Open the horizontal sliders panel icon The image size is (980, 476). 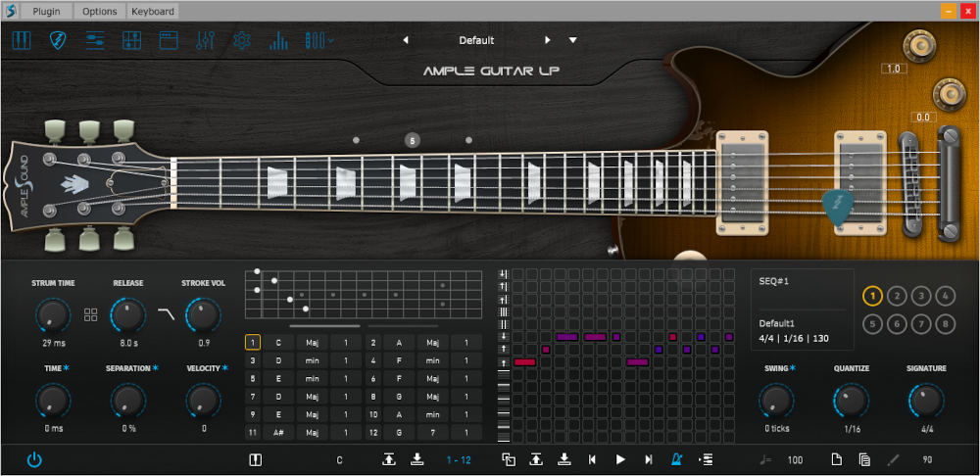tap(95, 40)
